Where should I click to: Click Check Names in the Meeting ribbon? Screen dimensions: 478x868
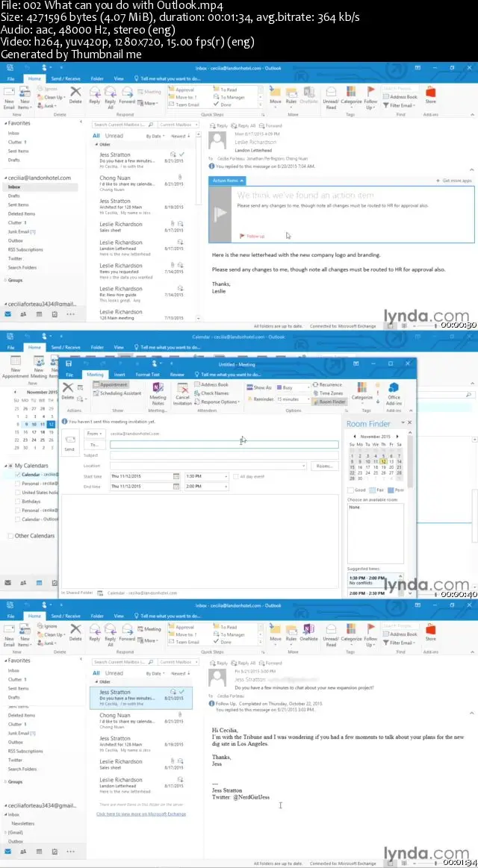coord(211,393)
